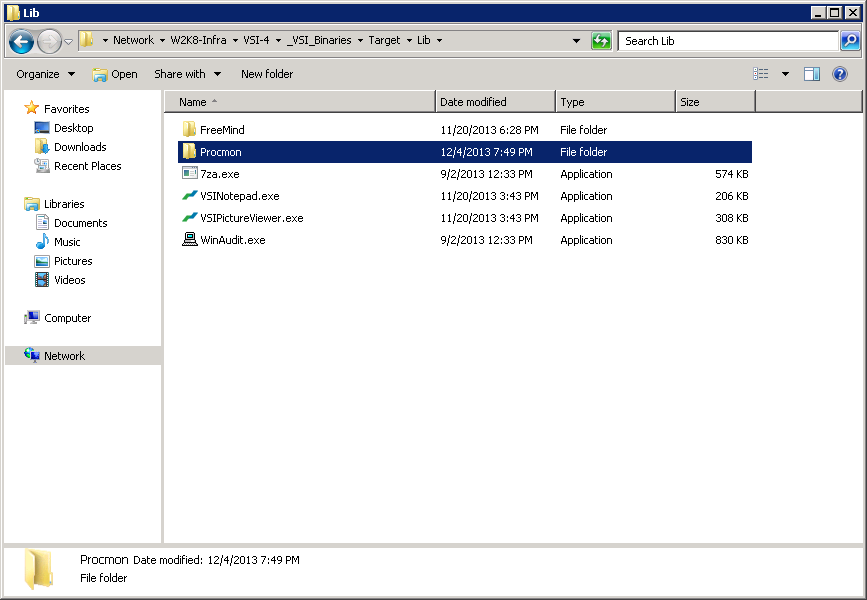867x600 pixels.
Task: Click the VSINotepad.exe file name
Action: coord(239,196)
